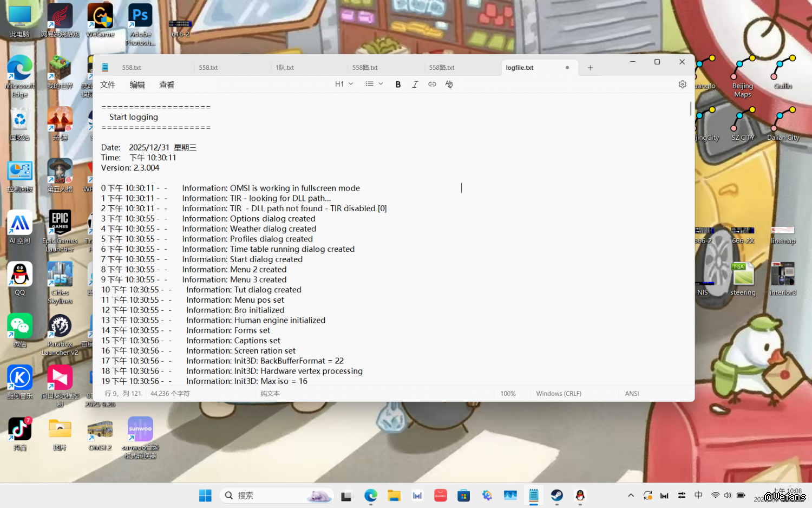This screenshot has width=812, height=508.
Task: Select the AI 空间 desktop shortcut
Action: pos(20,227)
